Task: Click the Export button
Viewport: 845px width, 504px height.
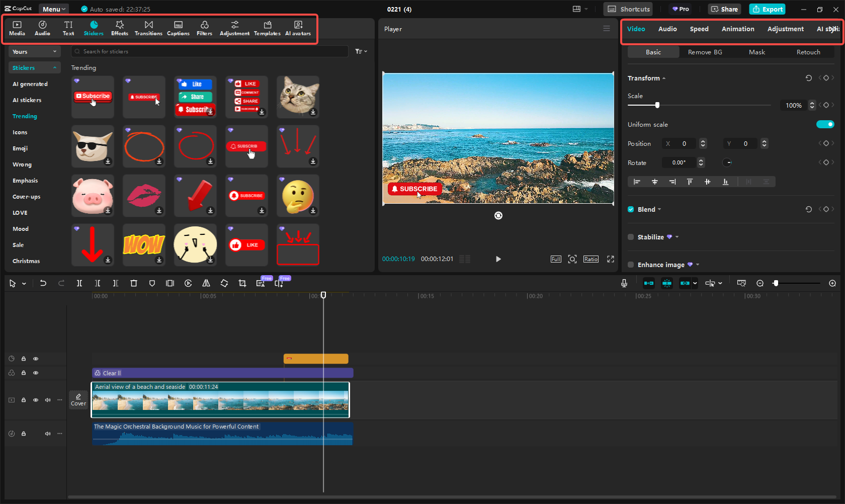Action: pyautogui.click(x=767, y=9)
